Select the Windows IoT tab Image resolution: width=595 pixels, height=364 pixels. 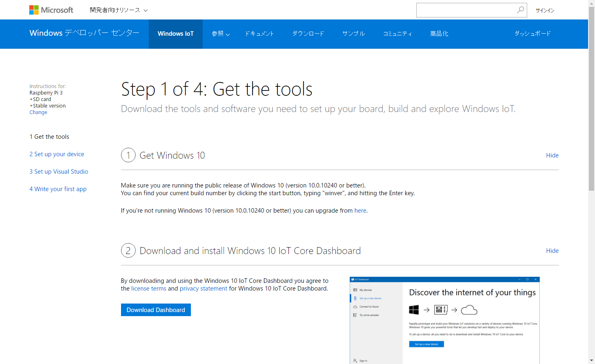[175, 34]
